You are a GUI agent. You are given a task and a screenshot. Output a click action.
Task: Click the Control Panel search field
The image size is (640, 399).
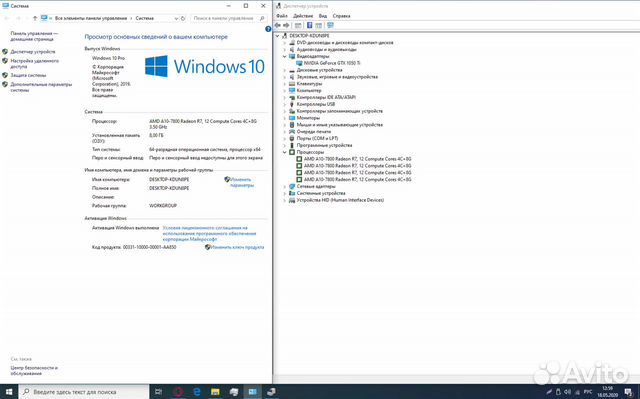tap(229, 18)
